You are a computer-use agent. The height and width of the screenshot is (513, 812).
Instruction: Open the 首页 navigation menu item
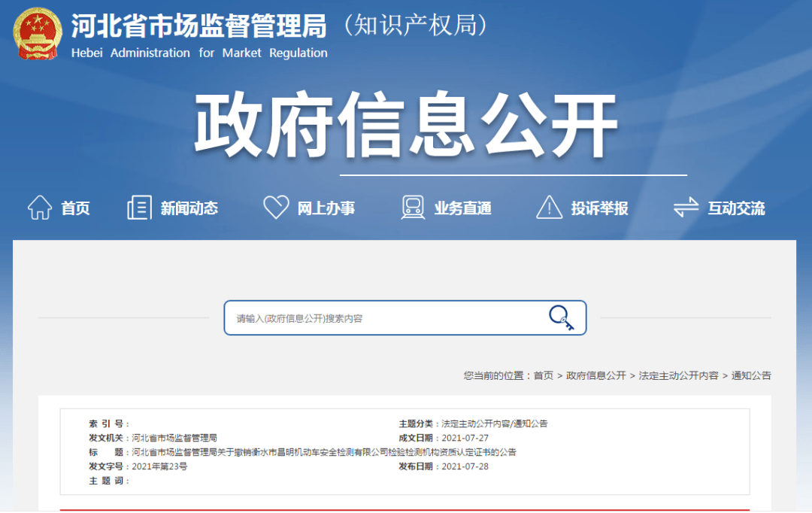pos(76,208)
